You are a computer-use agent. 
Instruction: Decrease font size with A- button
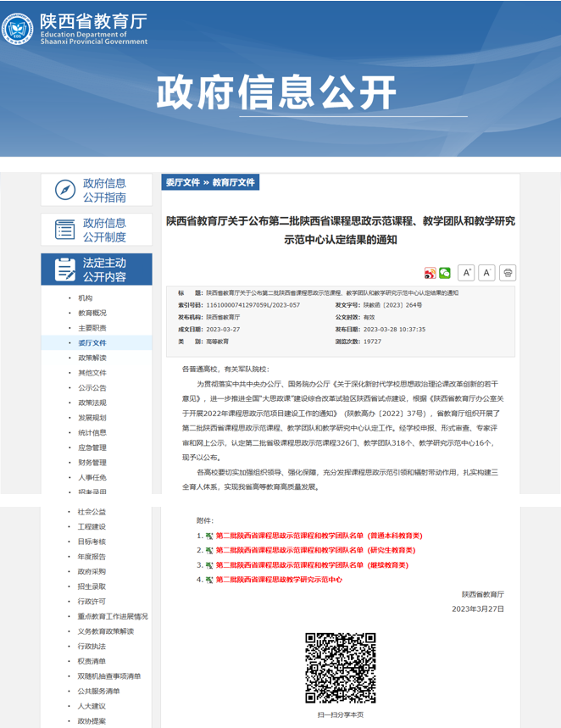click(x=486, y=273)
